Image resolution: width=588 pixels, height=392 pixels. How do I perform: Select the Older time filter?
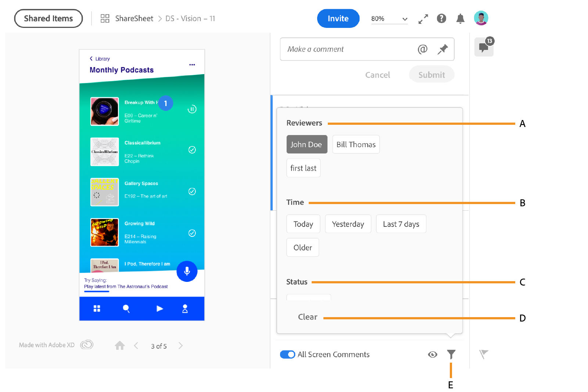click(x=302, y=247)
